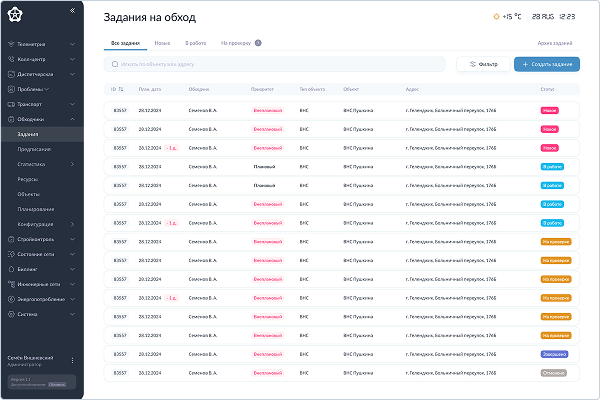Expand the Энергопотребление chevron
Image resolution: width=600 pixels, height=400 pixels.
[x=72, y=299]
